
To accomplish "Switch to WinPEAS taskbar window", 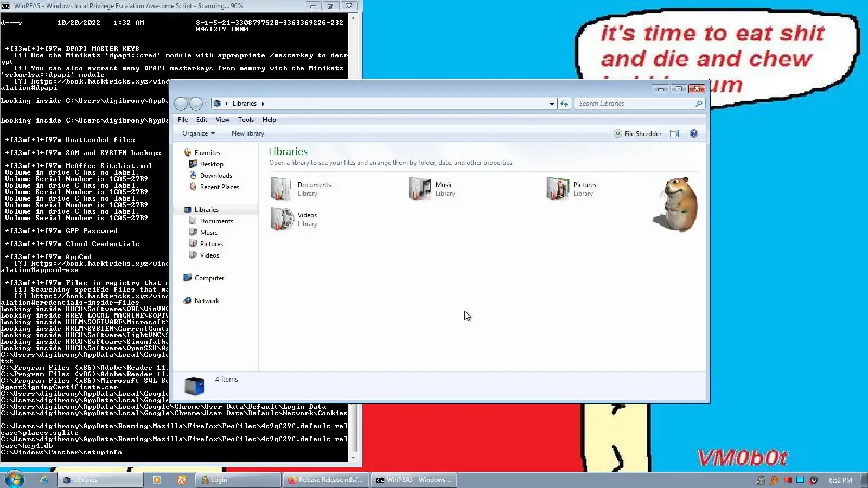I will (414, 480).
